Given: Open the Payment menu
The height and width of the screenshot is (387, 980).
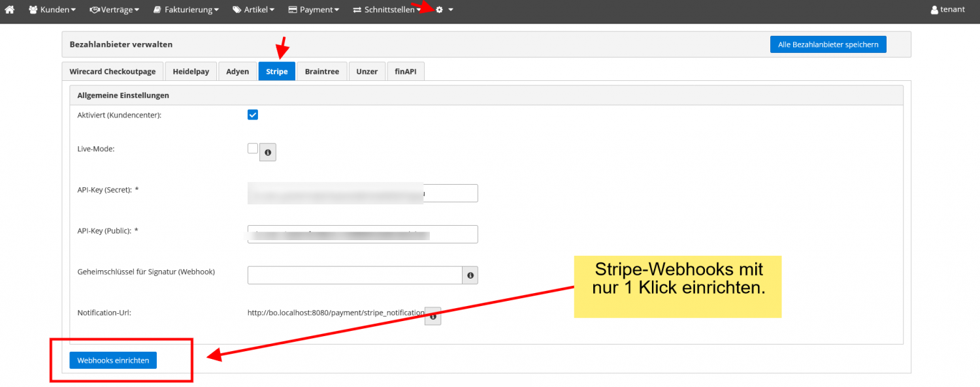Looking at the screenshot, I should click(x=314, y=10).
